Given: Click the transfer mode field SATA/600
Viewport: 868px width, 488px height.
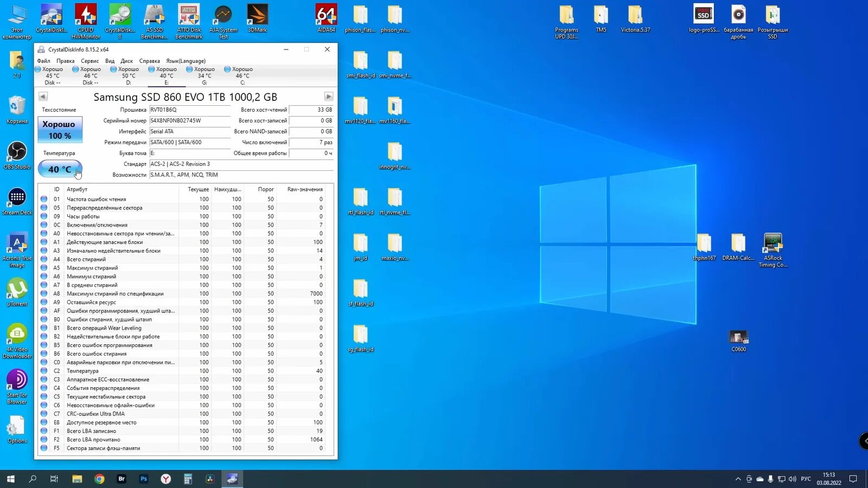Looking at the screenshot, I should pos(190,142).
